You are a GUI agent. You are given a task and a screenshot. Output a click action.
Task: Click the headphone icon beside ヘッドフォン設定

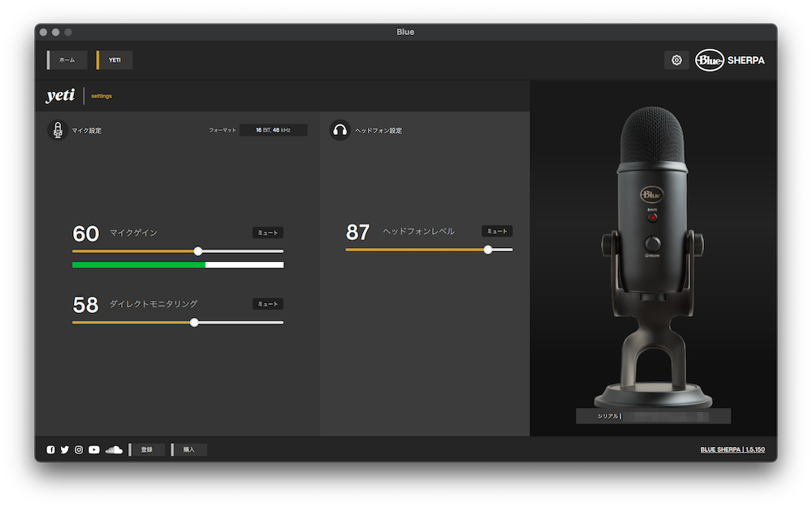pos(339,130)
